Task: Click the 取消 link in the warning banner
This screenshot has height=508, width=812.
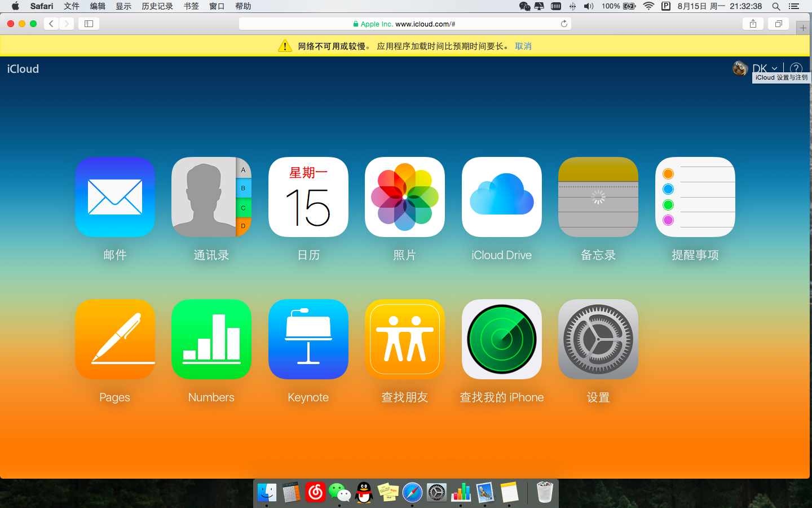Action: coord(523,46)
